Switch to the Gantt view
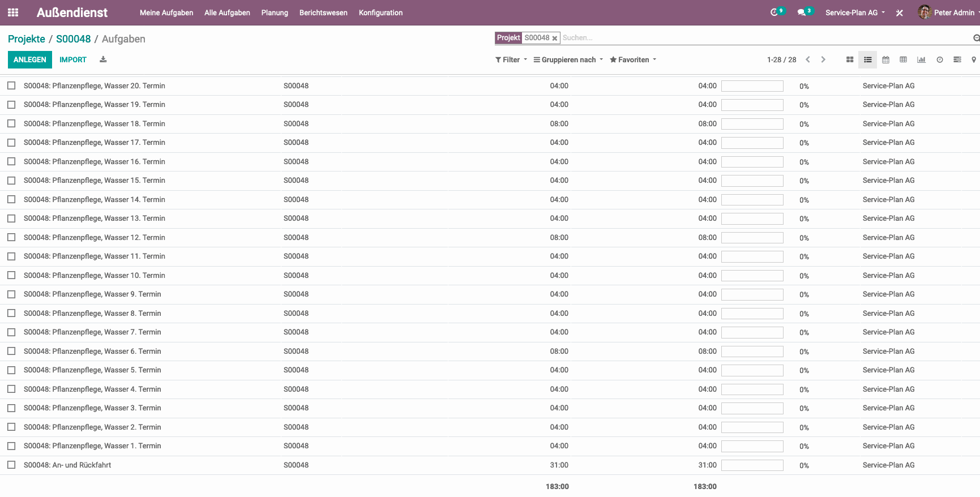The height and width of the screenshot is (497, 980). click(957, 59)
